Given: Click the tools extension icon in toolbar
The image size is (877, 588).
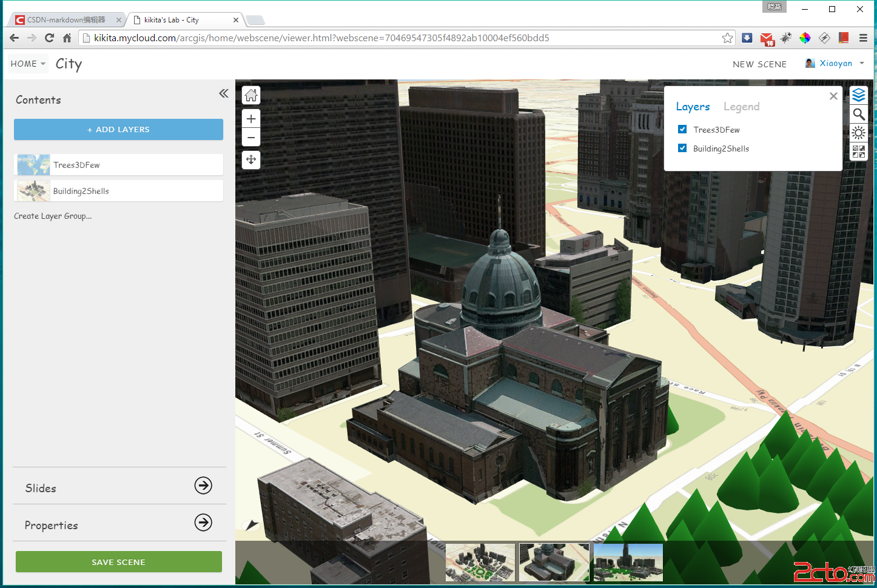Looking at the screenshot, I should pyautogui.click(x=786, y=38).
